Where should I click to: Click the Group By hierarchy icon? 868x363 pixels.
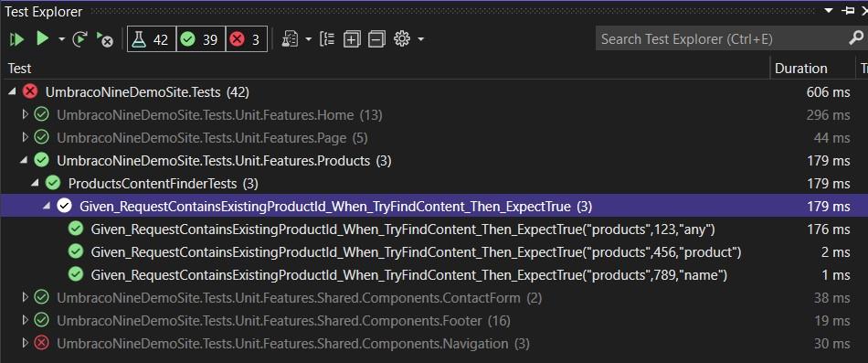click(327, 38)
